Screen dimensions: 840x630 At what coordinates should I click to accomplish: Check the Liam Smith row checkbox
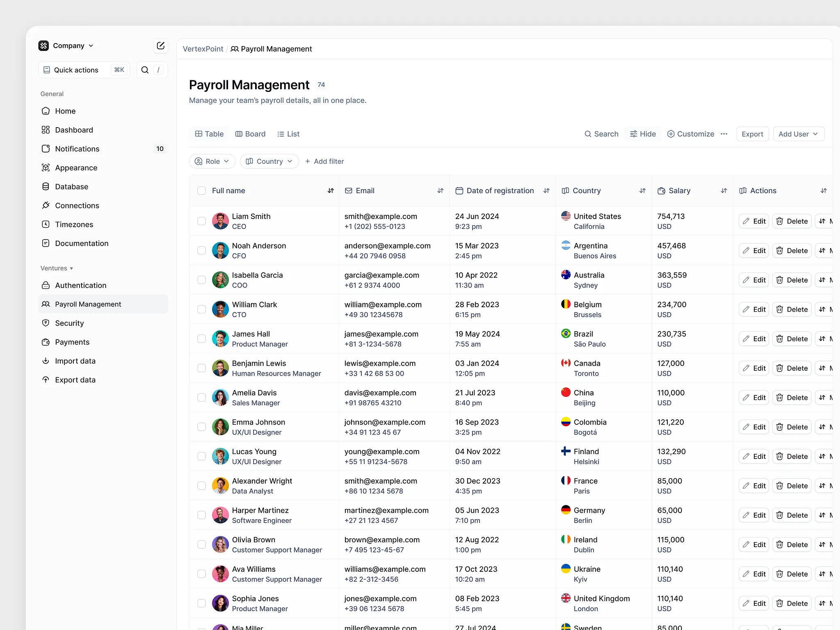point(201,221)
